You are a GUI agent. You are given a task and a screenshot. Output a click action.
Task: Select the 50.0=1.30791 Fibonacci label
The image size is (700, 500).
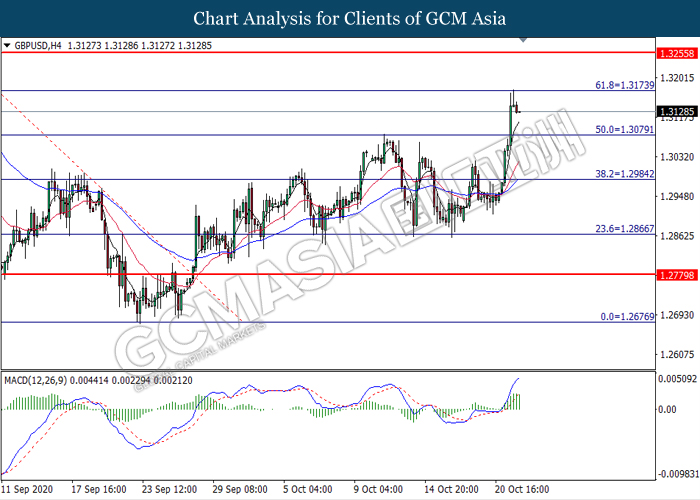[624, 129]
